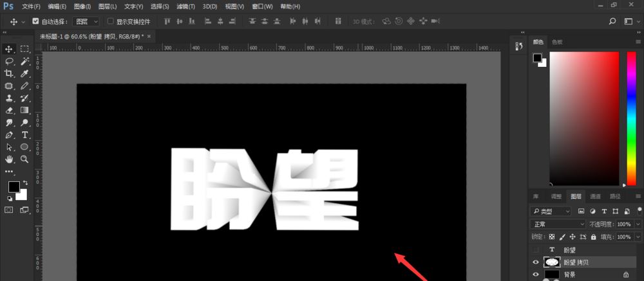Open the workspace switcher dropdown

(630, 21)
